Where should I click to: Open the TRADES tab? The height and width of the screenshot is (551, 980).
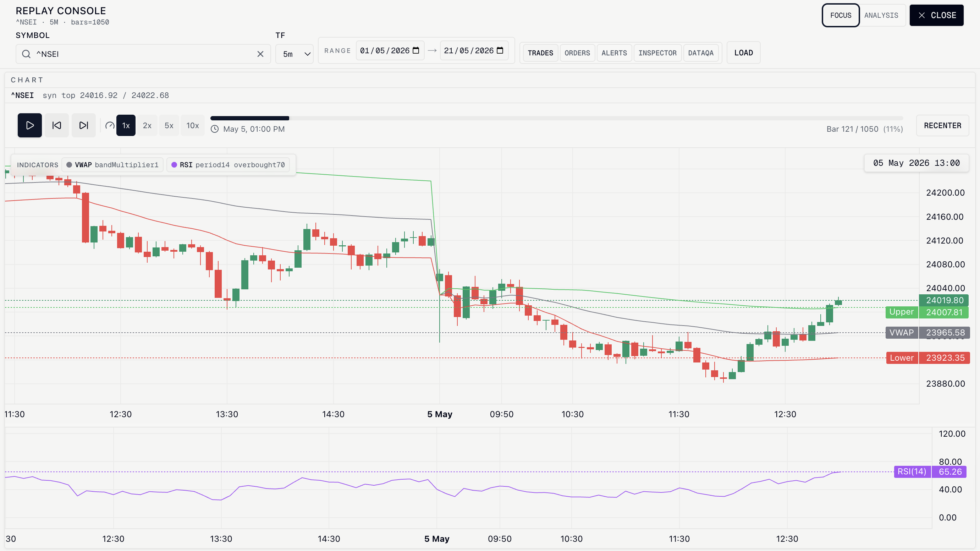pos(540,53)
